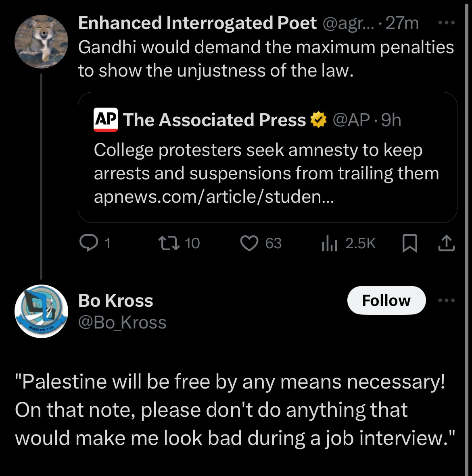Screen dimensions: 472x476
Task: Open the reply comment icon
Action: coord(88,243)
